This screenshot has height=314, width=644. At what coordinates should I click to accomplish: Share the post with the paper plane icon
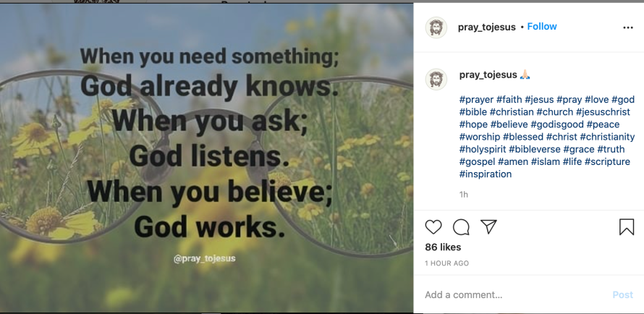pyautogui.click(x=489, y=227)
